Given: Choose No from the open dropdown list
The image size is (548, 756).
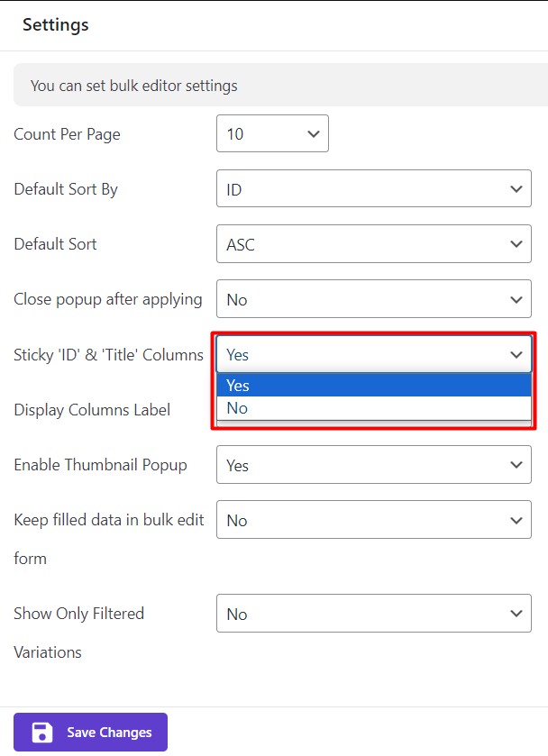Looking at the screenshot, I should click(x=373, y=408).
